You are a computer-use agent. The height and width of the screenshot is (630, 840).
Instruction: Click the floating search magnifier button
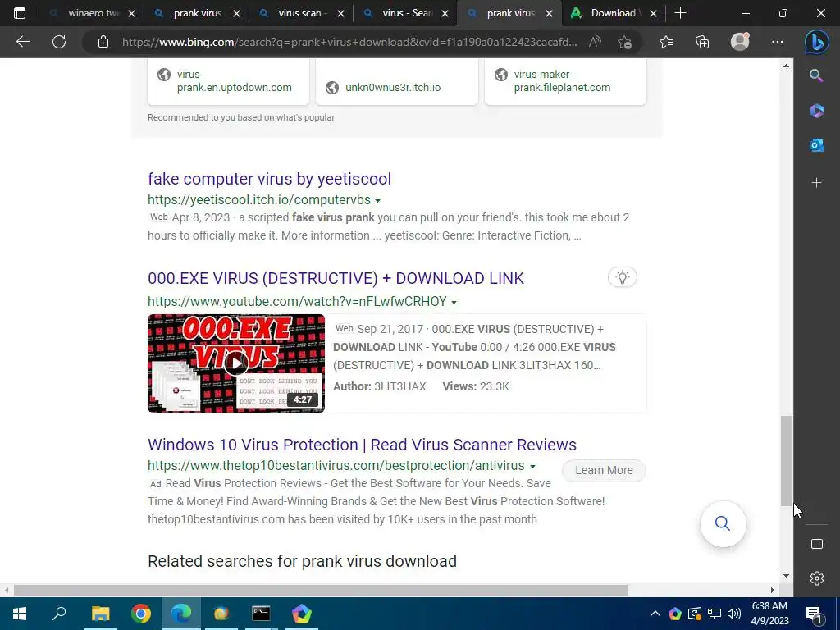[723, 523]
